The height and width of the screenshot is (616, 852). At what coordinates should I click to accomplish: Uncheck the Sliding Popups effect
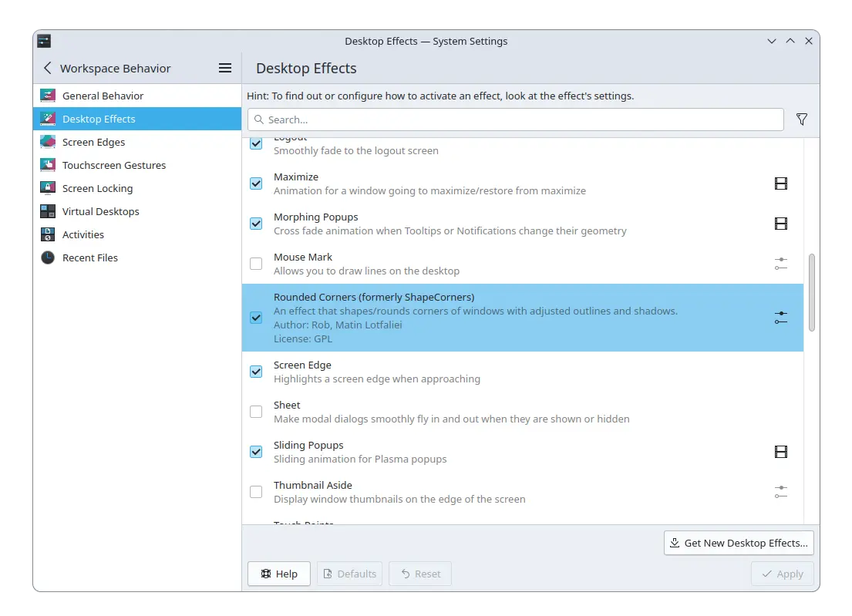click(x=256, y=452)
